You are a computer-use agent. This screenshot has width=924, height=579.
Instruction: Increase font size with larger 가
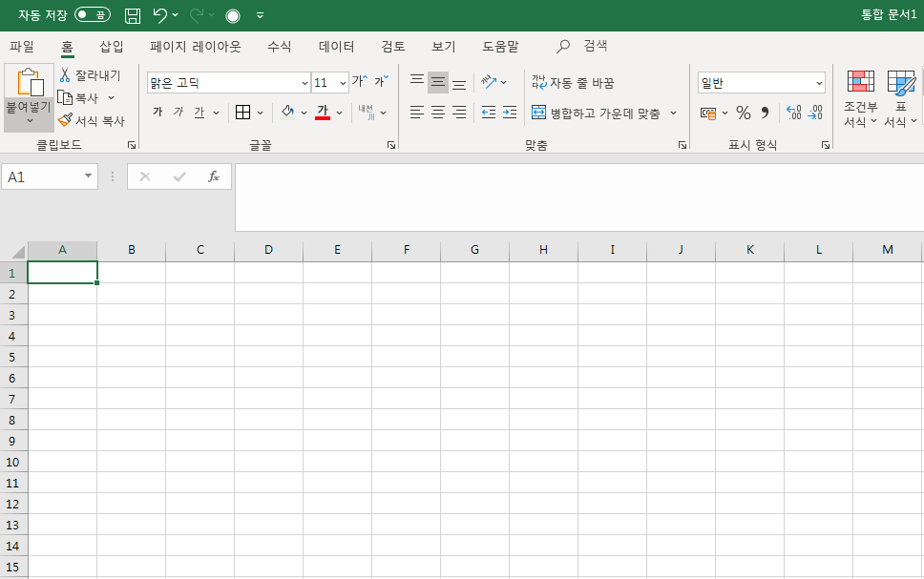click(360, 81)
